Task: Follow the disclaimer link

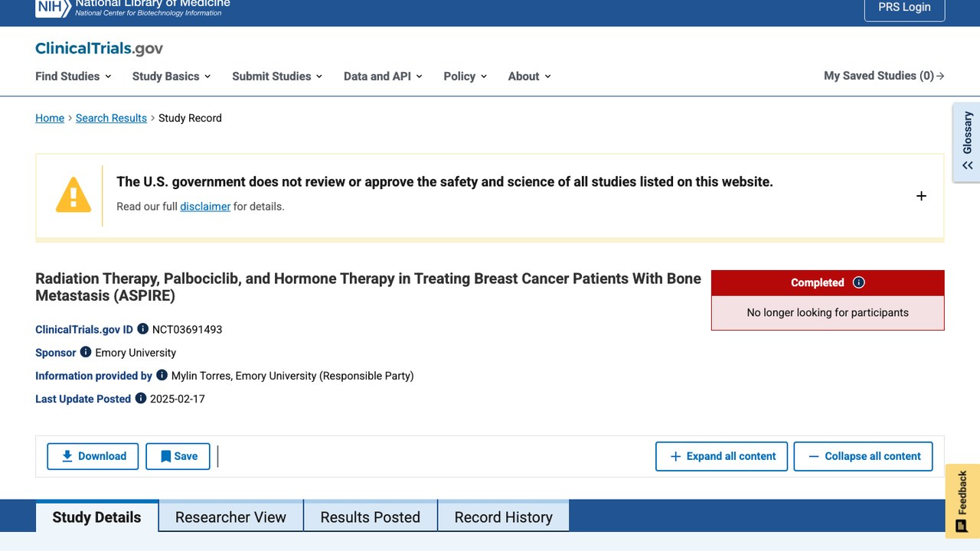Action: 205,206
